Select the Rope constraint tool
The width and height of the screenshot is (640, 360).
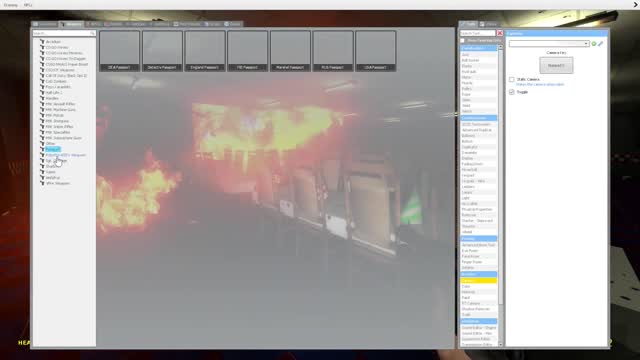[x=479, y=94]
